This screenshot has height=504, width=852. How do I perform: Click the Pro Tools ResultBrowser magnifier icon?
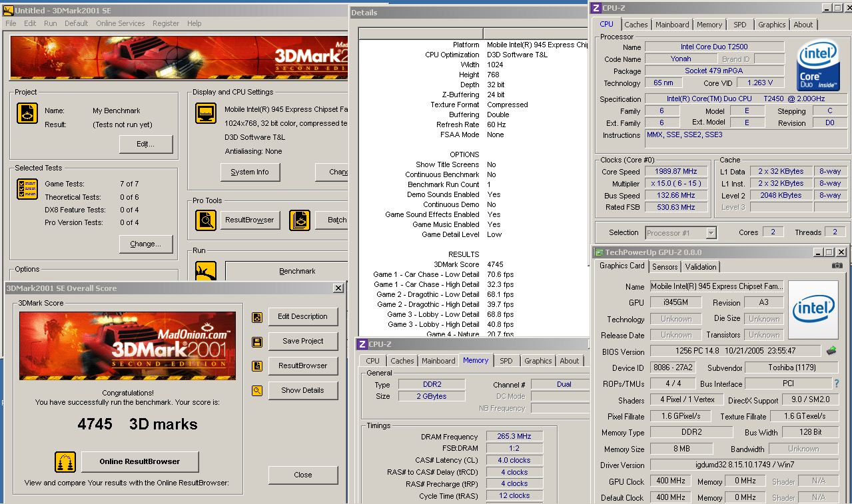206,220
